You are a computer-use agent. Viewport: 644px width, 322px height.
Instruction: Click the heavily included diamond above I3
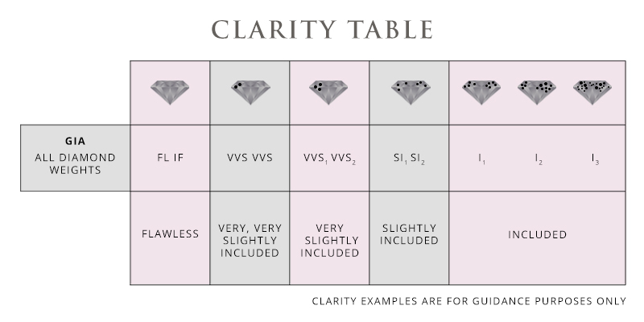point(593,92)
